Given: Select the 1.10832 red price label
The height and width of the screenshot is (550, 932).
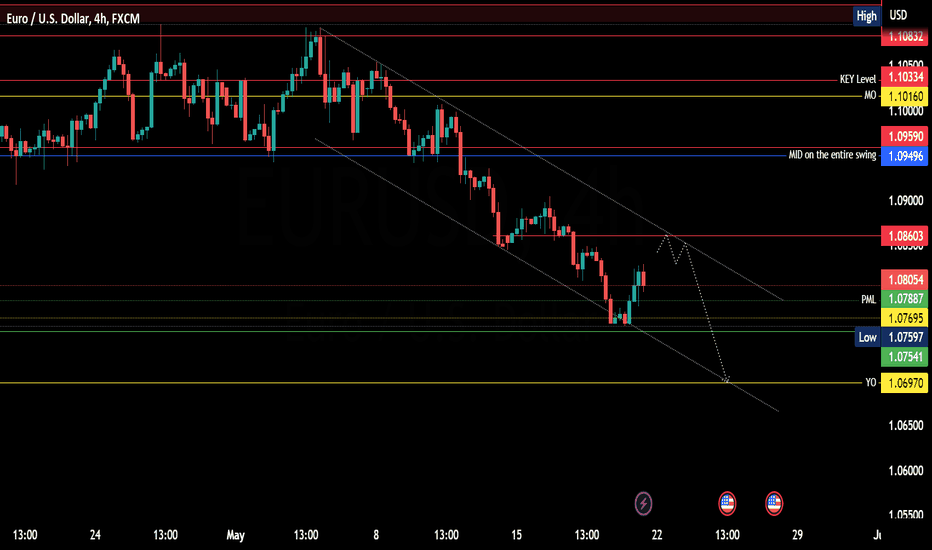Looking at the screenshot, I should tap(904, 36).
